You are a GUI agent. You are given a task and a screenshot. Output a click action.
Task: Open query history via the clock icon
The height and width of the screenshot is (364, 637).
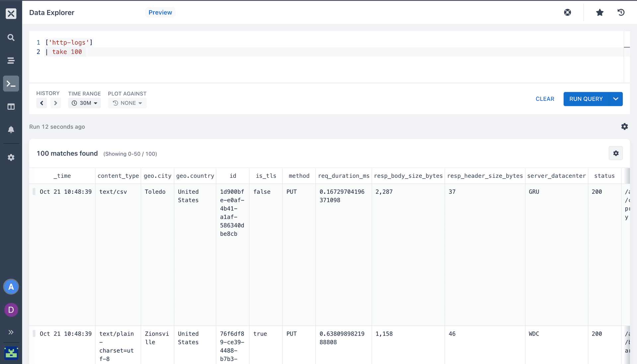pyautogui.click(x=621, y=12)
